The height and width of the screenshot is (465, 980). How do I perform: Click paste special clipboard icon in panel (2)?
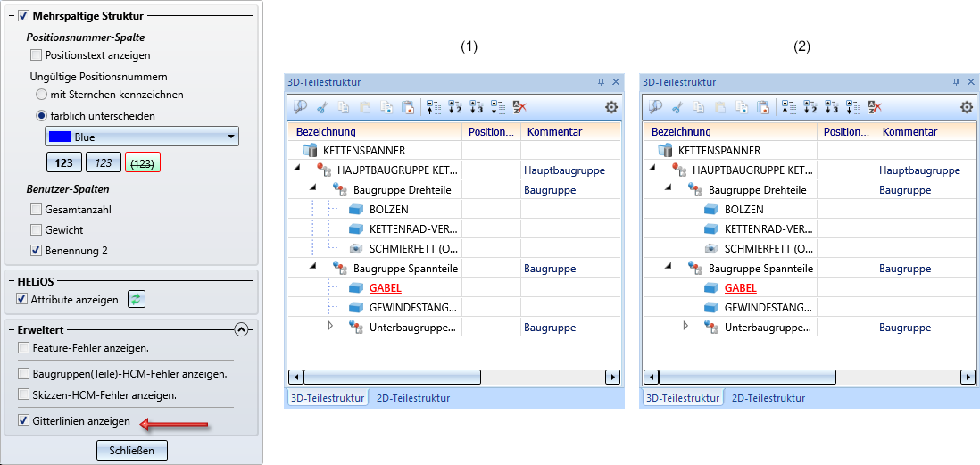(762, 107)
